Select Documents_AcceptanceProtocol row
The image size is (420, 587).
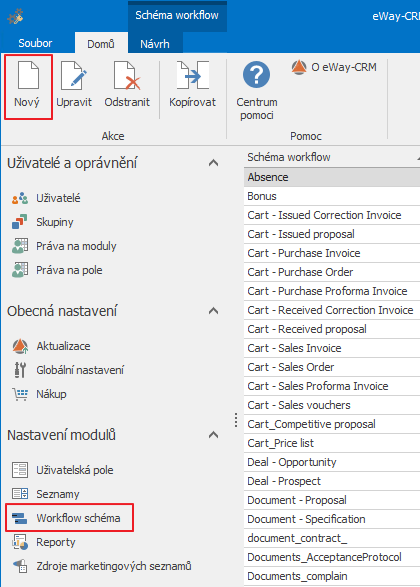pos(332,557)
